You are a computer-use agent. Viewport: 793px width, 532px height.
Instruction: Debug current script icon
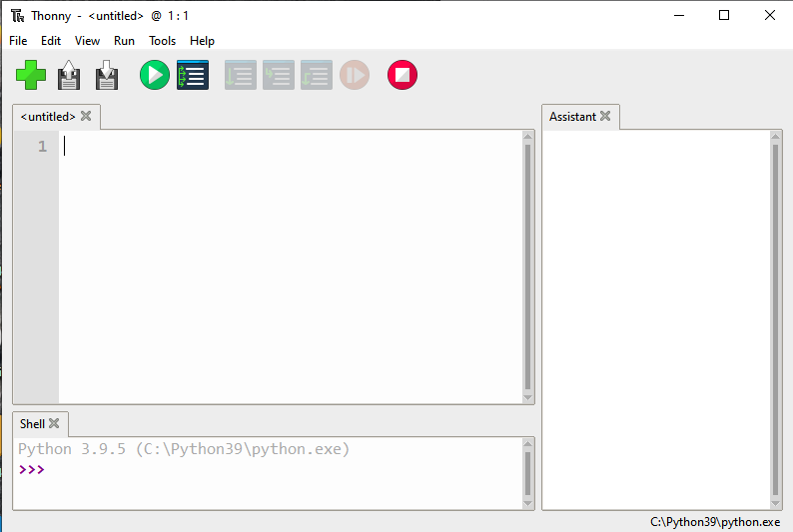point(193,75)
